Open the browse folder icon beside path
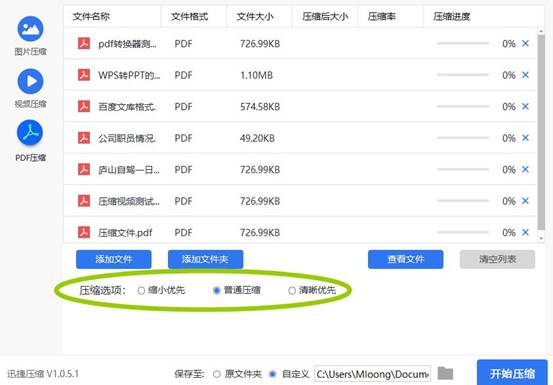 [x=445, y=373]
